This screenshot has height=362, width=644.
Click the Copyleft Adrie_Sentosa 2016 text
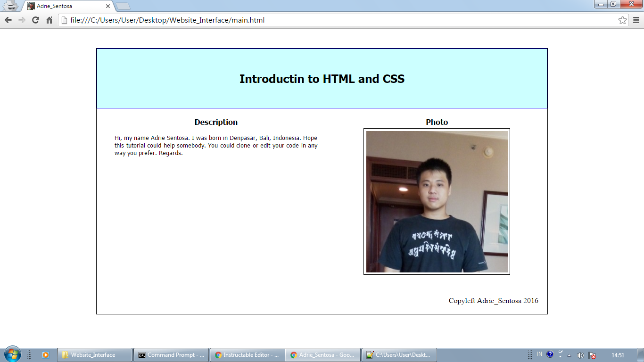point(494,300)
